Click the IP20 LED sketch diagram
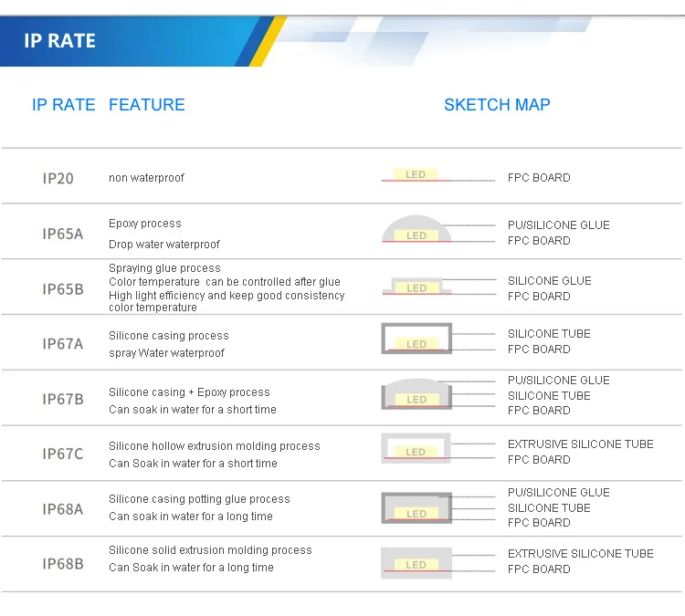 [416, 175]
